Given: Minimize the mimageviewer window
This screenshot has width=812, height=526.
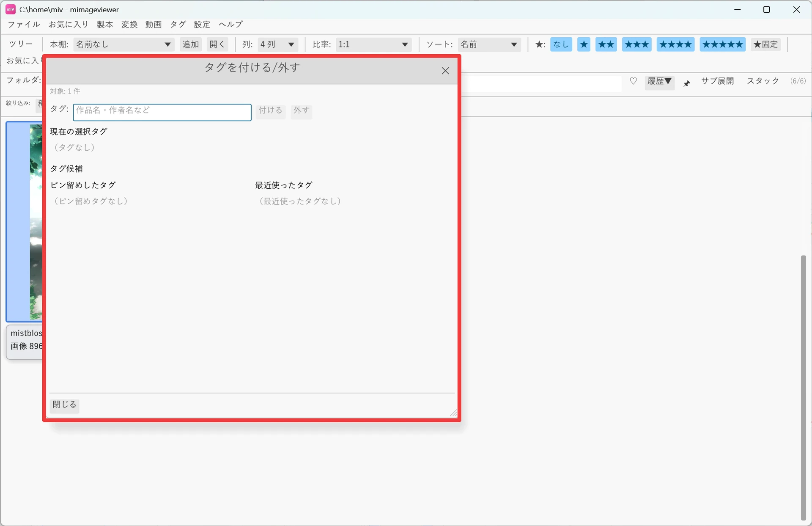Looking at the screenshot, I should (x=738, y=9).
